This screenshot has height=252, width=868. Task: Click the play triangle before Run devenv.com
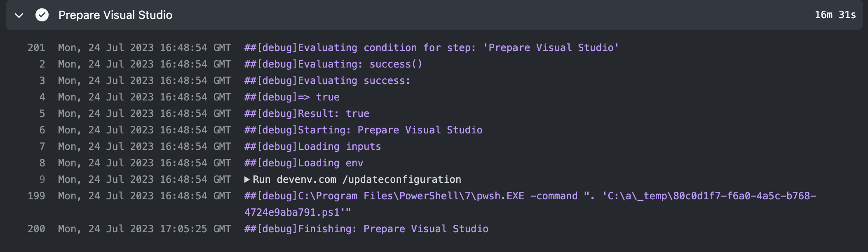pos(248,179)
